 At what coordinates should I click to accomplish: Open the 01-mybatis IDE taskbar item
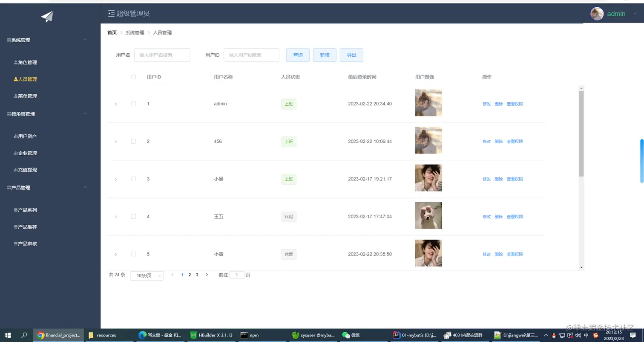(415, 335)
